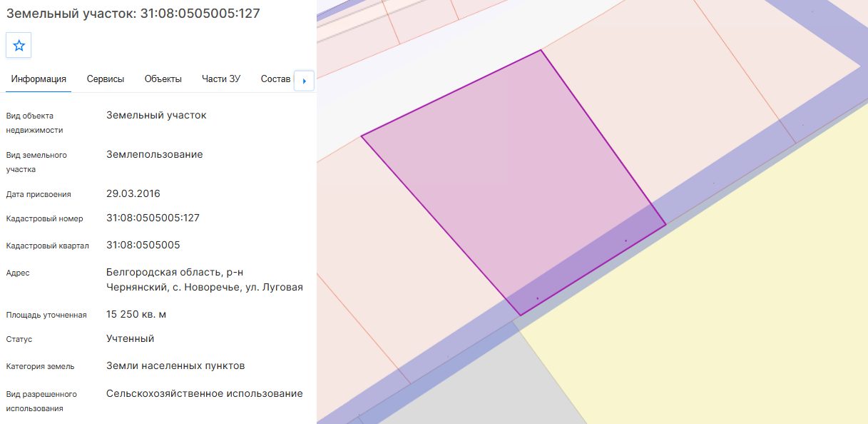Click the title Земельный участок: 31:08:0505005:127
This screenshot has height=424, width=868.
pyautogui.click(x=133, y=14)
